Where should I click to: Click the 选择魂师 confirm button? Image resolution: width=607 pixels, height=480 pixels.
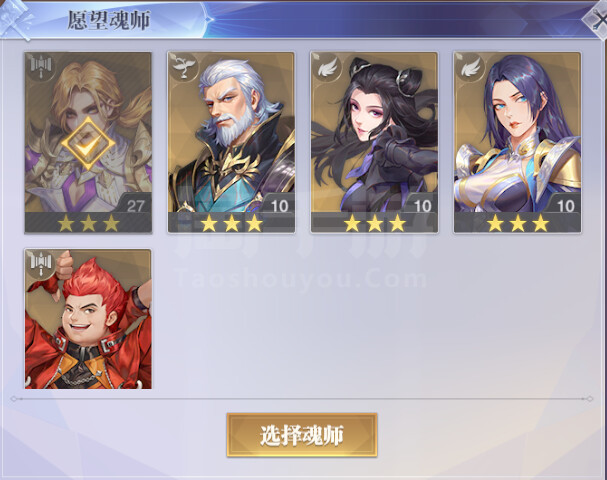click(x=302, y=435)
